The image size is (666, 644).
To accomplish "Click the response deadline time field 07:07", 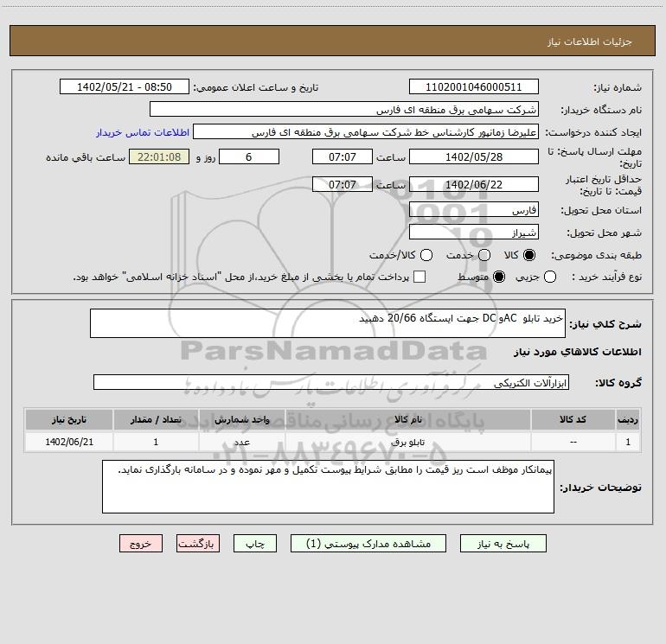I will click(x=343, y=156).
